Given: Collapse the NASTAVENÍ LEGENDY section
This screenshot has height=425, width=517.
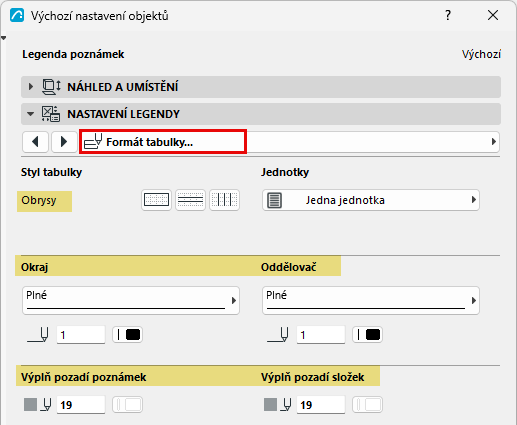Looking at the screenshot, I should (31, 114).
